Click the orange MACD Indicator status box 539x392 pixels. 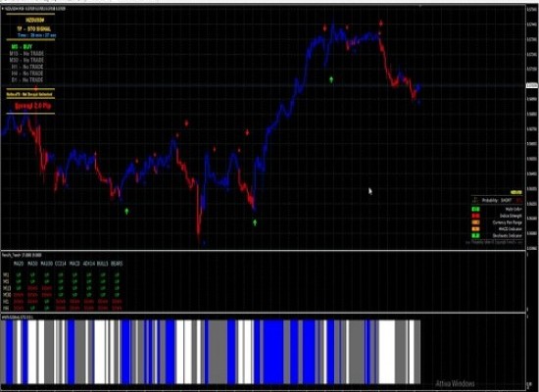(x=475, y=229)
